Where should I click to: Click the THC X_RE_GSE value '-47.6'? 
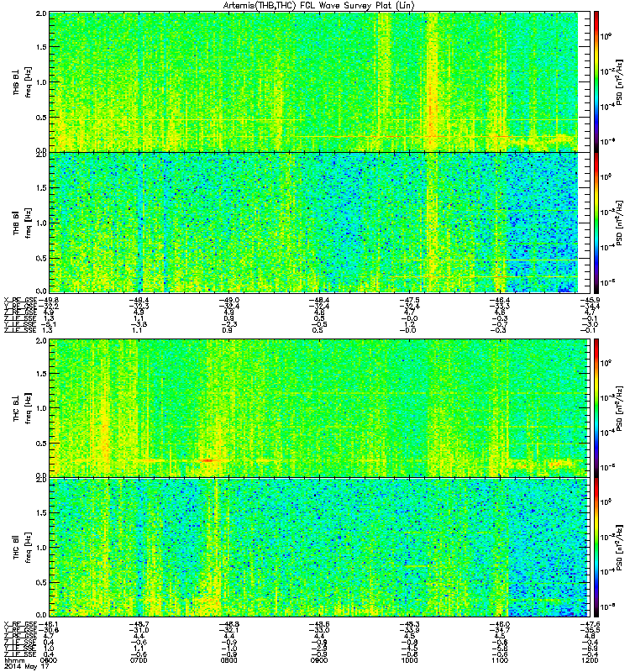pos(589,624)
